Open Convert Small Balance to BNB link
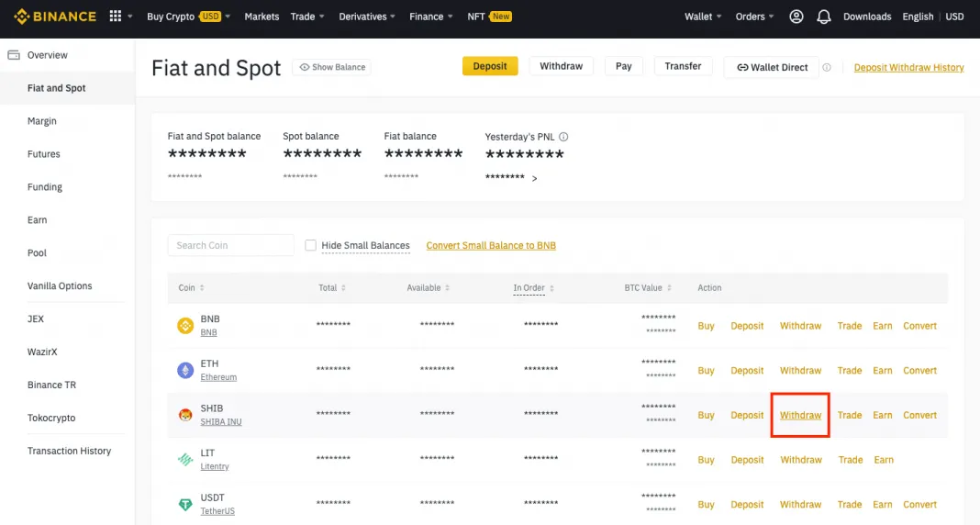Screen dimensions: 980x525 (491, 245)
